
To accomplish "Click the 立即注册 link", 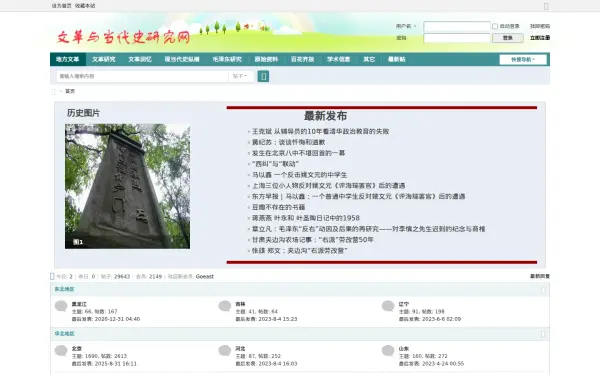I will pyautogui.click(x=540, y=38).
